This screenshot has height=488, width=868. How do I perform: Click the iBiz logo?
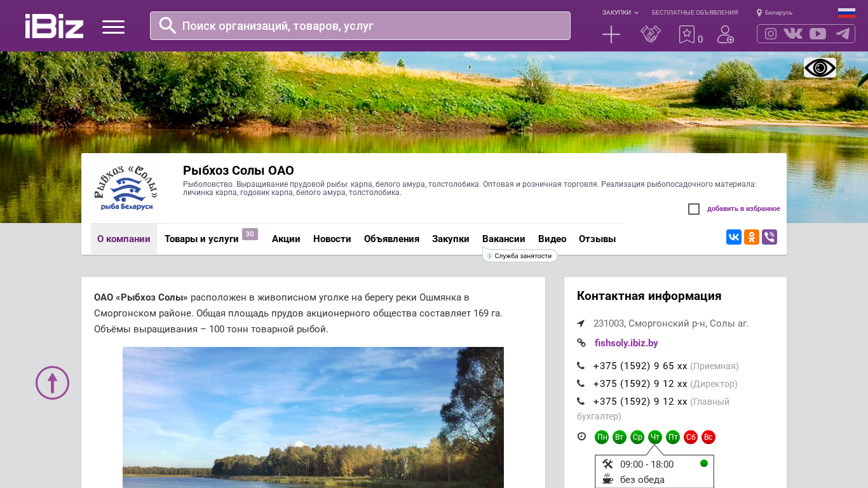pos(55,26)
